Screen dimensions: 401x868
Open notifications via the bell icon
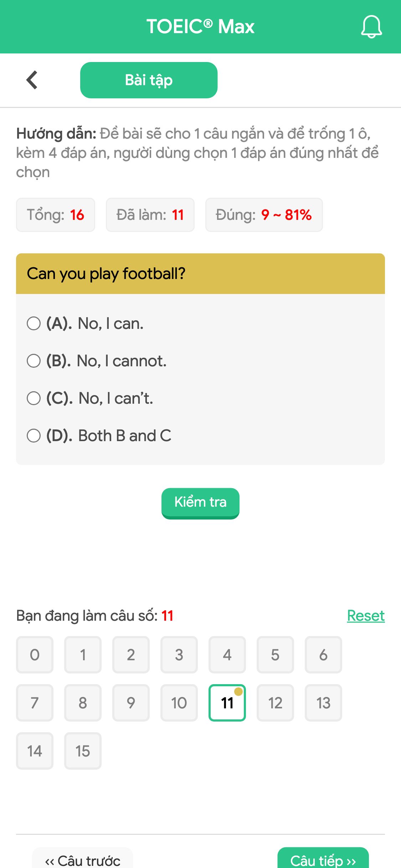click(371, 27)
